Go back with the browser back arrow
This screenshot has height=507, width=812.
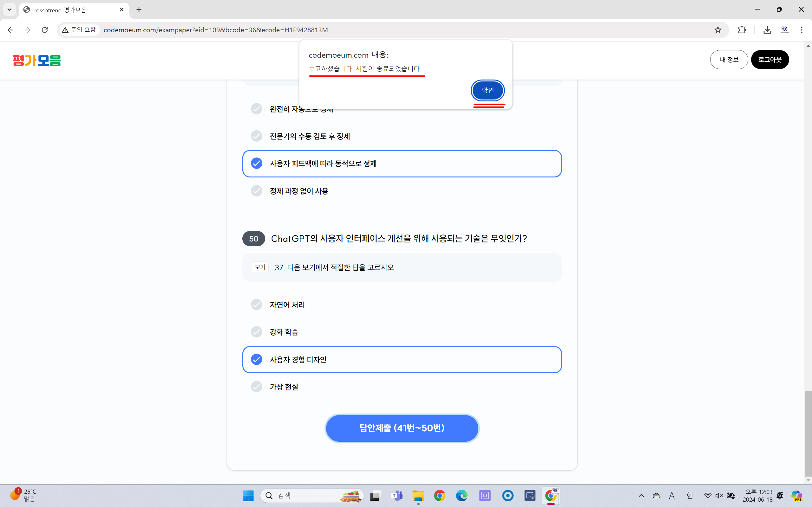click(x=10, y=30)
